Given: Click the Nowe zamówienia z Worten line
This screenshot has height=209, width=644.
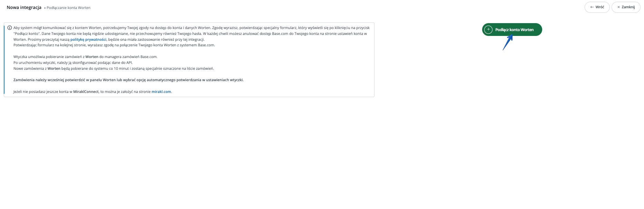Looking at the screenshot, I should pos(114,68).
